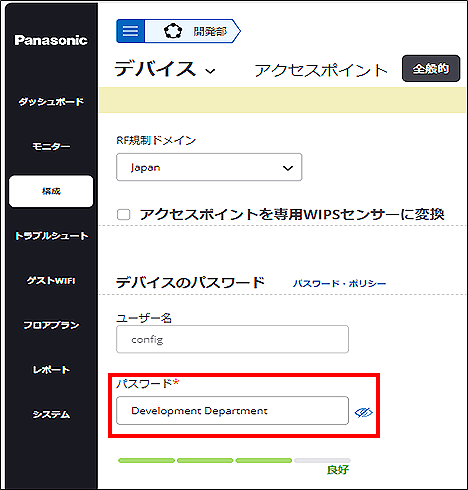Click the location flower icon beside 開発部
Screen dimensions: 468x490
[173, 31]
